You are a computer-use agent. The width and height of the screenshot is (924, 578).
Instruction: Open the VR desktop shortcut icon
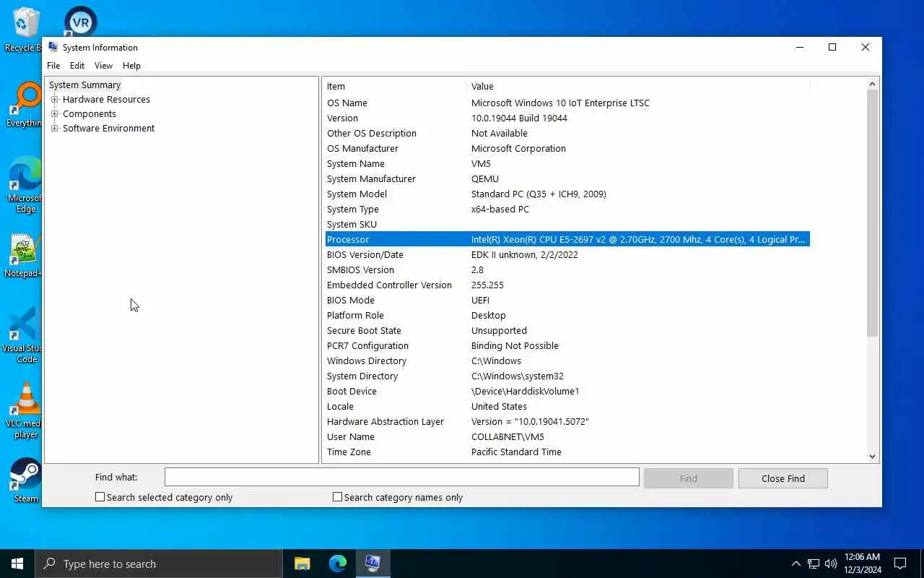(80, 22)
